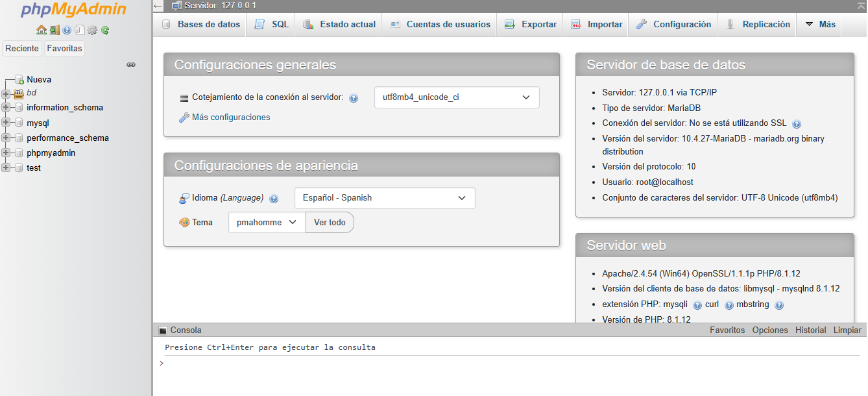Open SSL connection help question mark icon
The height and width of the screenshot is (396, 868).
click(797, 123)
